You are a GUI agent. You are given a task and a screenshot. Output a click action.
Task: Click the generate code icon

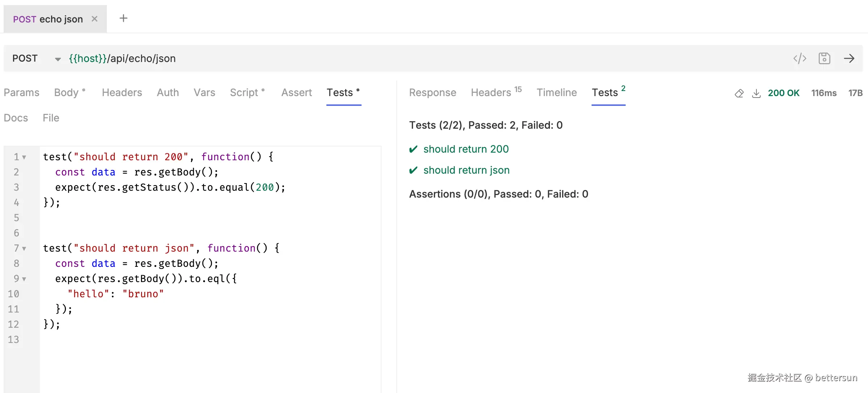[x=800, y=58]
